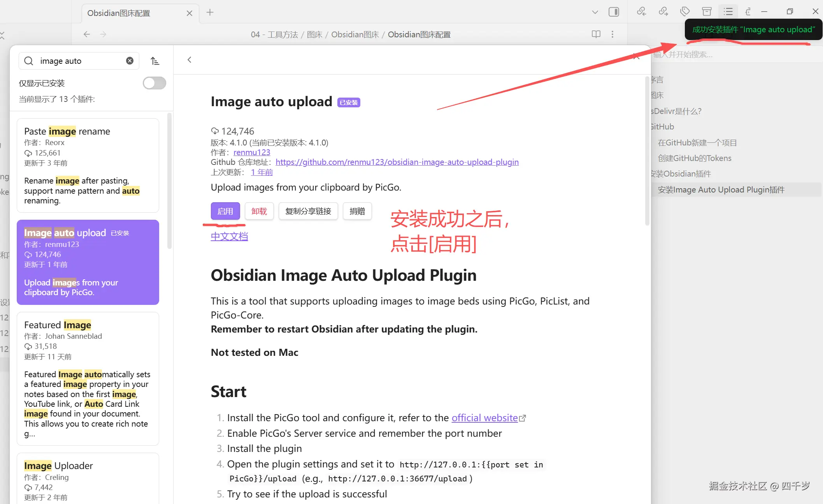This screenshot has width=823, height=504.
Task: Select the outline list panel icon
Action: [728, 12]
